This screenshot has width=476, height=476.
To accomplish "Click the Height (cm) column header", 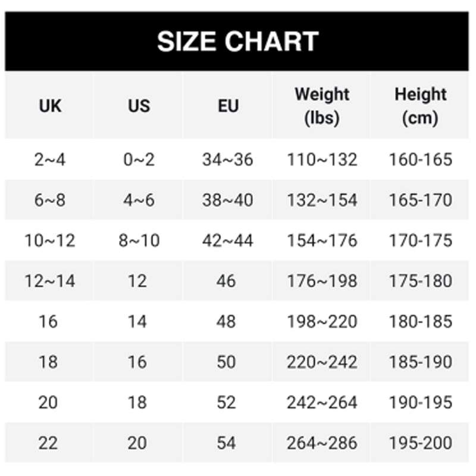I will coord(420,106).
